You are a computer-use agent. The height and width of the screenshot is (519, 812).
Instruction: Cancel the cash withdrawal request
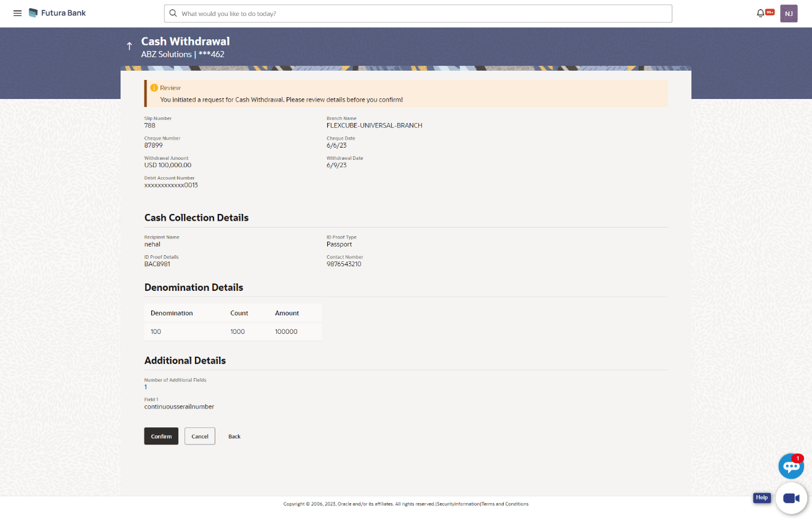click(x=200, y=436)
